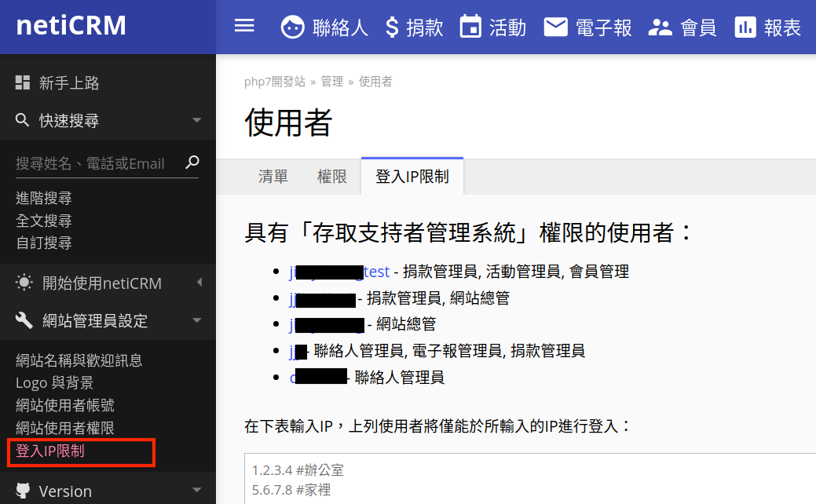
Task: Select the 聯絡人 contacts icon
Action: point(292,26)
